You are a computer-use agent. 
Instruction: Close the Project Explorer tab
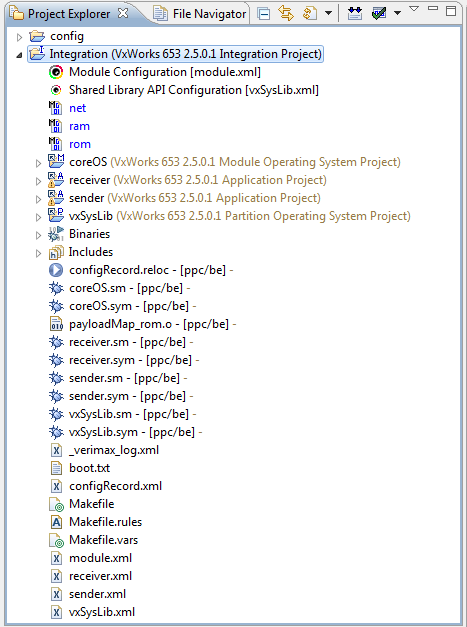123,13
